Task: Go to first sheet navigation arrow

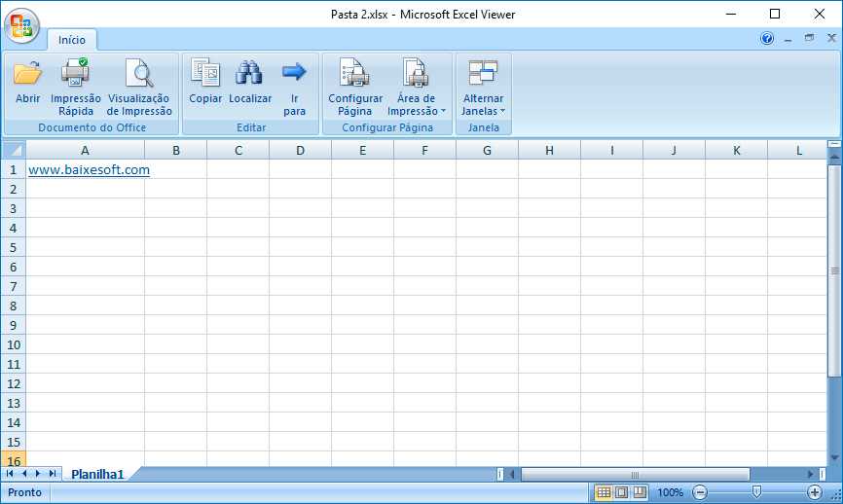Action: tap(10, 474)
